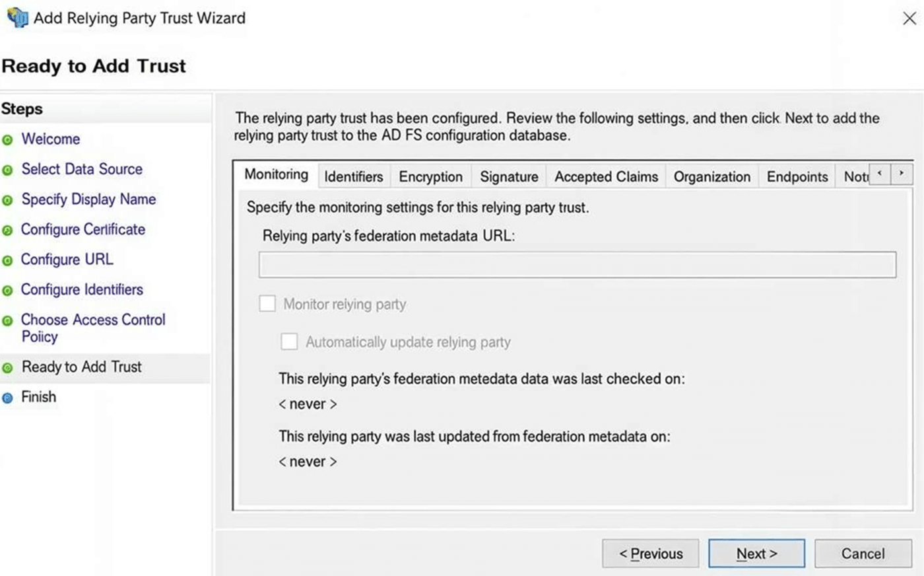Click the green bullet beside Configure Certificate

pos(8,231)
